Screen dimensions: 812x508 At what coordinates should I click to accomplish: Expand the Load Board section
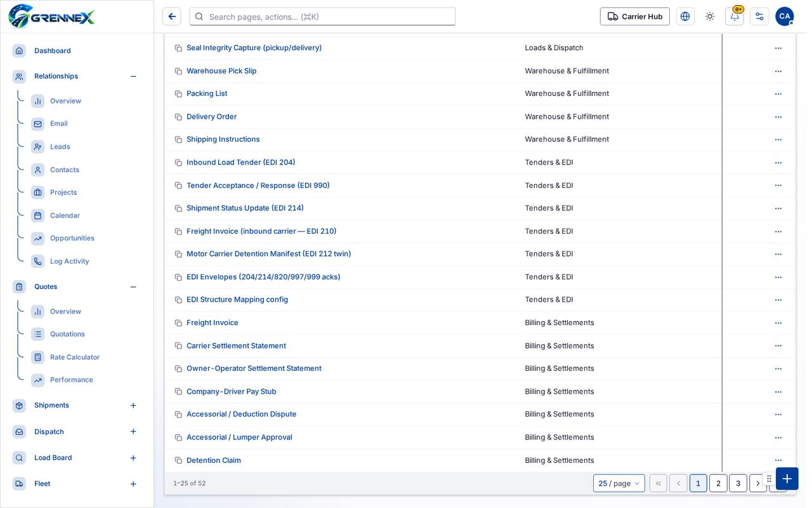(133, 458)
